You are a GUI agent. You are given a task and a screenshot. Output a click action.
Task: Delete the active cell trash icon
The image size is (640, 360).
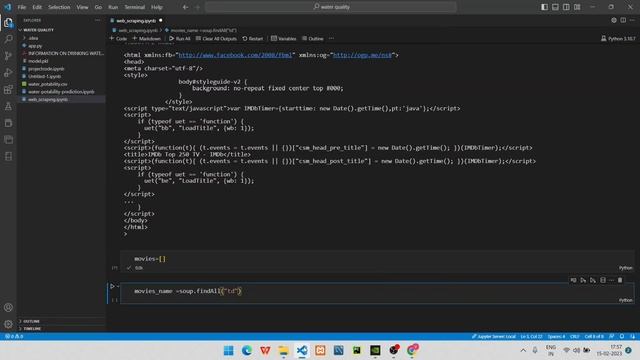620,280
